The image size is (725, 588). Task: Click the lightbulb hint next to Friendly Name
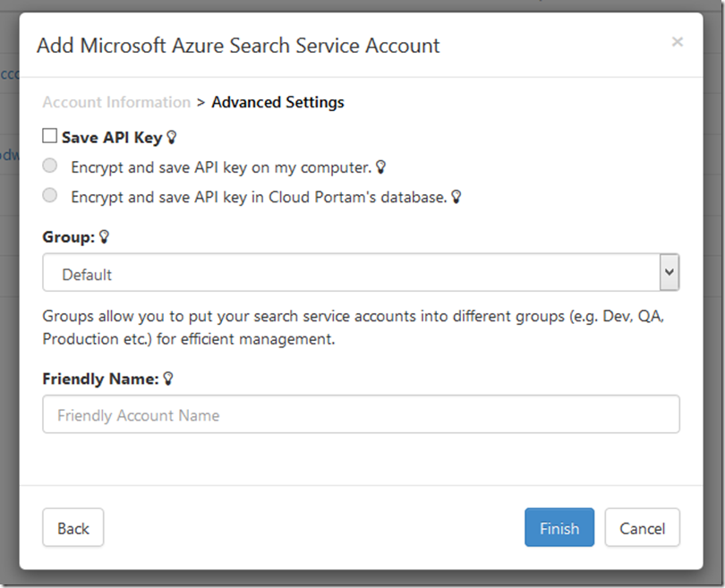click(168, 379)
